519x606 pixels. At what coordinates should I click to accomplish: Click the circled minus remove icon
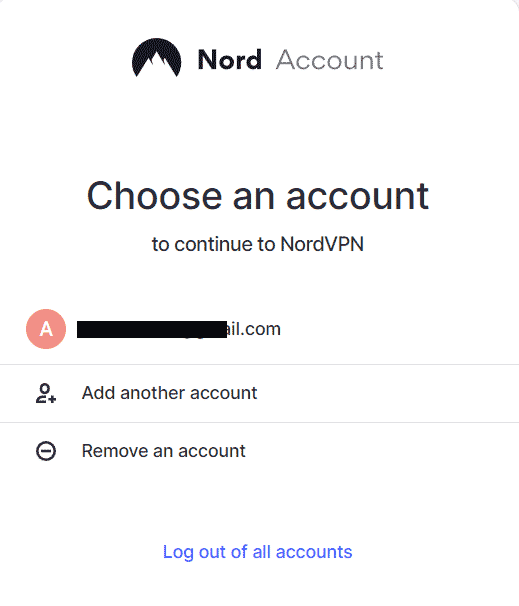tap(46, 451)
